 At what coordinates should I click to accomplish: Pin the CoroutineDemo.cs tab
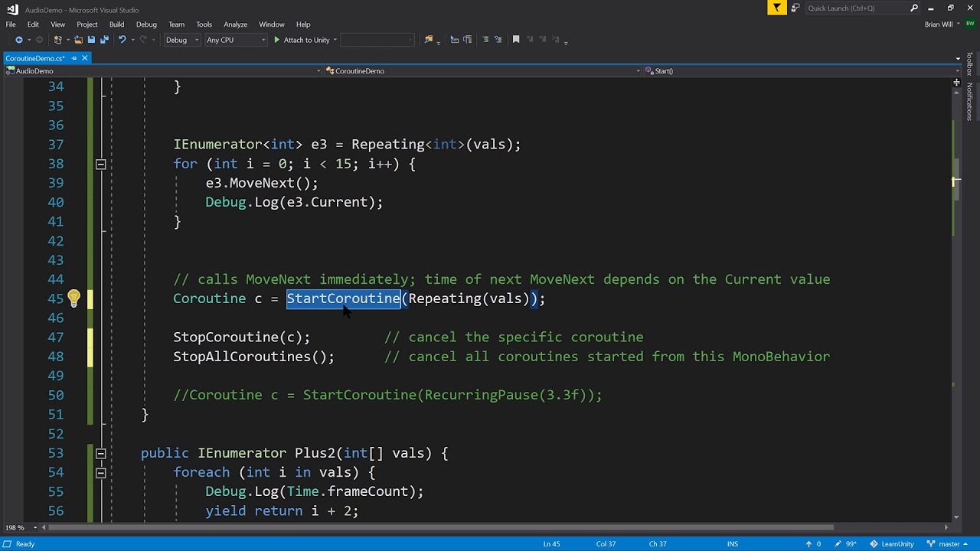tap(74, 58)
